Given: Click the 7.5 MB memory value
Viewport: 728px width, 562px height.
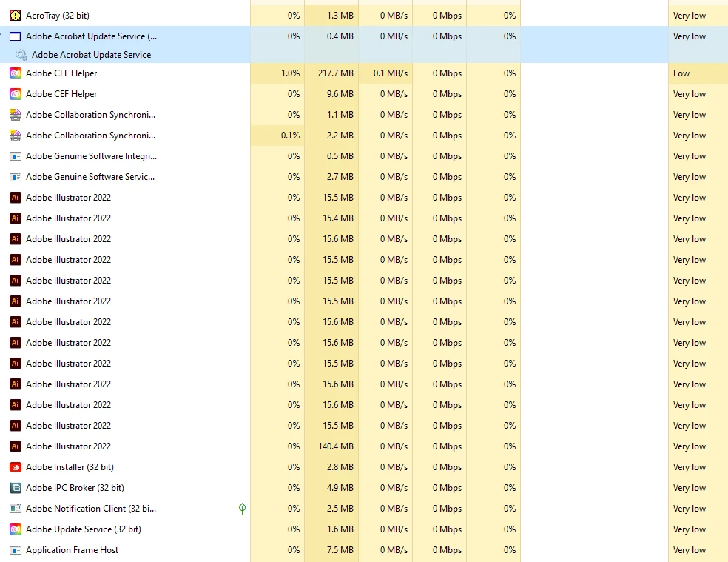Looking at the screenshot, I should [x=340, y=550].
